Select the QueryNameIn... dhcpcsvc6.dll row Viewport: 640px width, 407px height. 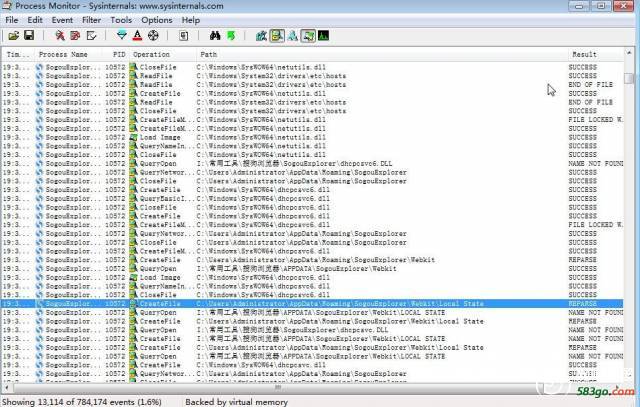[x=312, y=286]
